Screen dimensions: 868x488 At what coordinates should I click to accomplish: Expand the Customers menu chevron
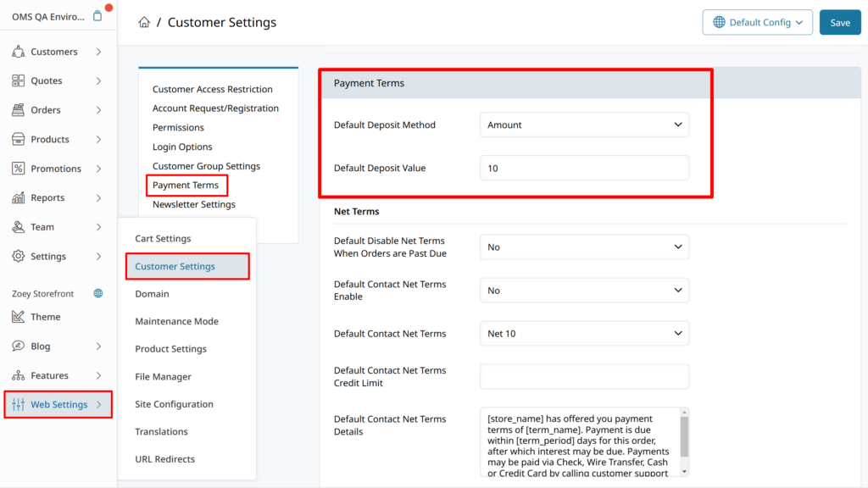(98, 52)
